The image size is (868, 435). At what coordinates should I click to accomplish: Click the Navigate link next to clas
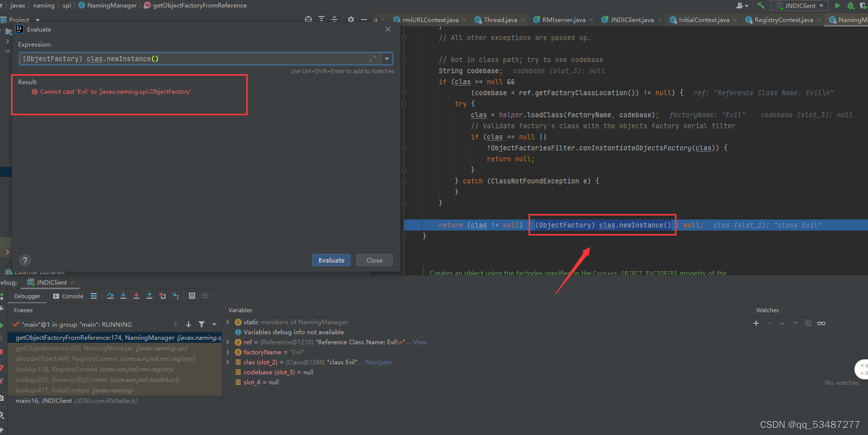[x=378, y=362]
